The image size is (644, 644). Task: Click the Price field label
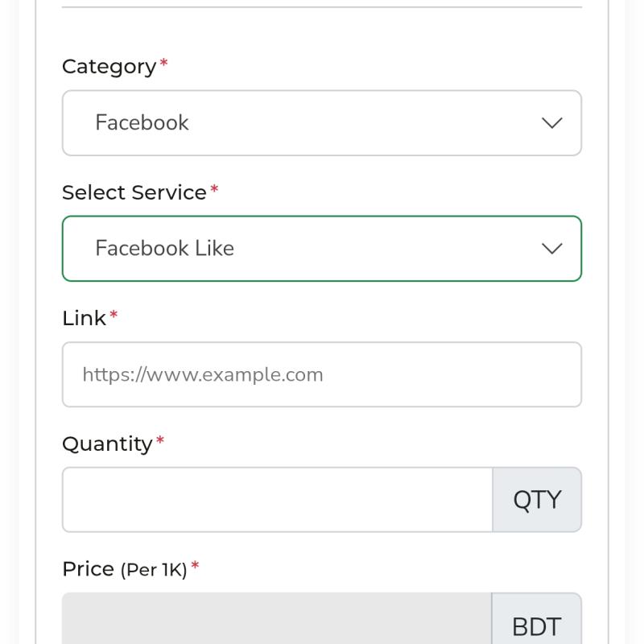click(x=88, y=569)
